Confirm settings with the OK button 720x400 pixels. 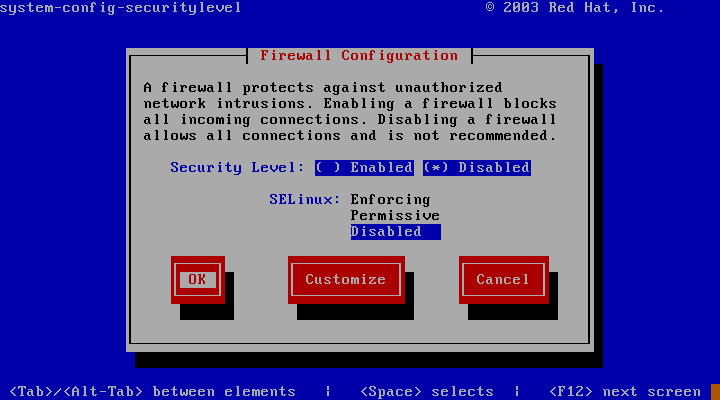(x=198, y=280)
